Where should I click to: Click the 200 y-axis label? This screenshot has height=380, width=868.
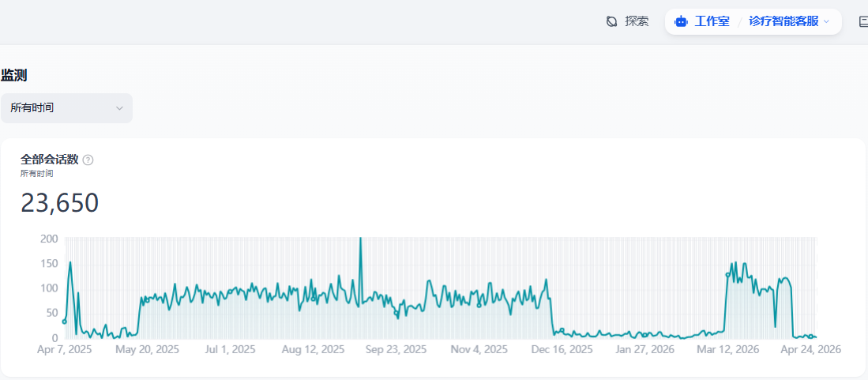[x=49, y=239]
